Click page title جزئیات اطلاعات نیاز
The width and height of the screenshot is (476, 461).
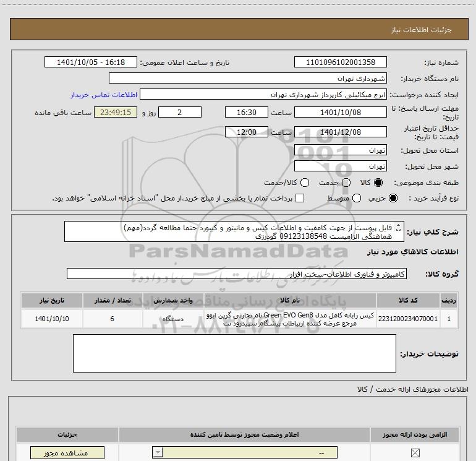pyautogui.click(x=421, y=30)
